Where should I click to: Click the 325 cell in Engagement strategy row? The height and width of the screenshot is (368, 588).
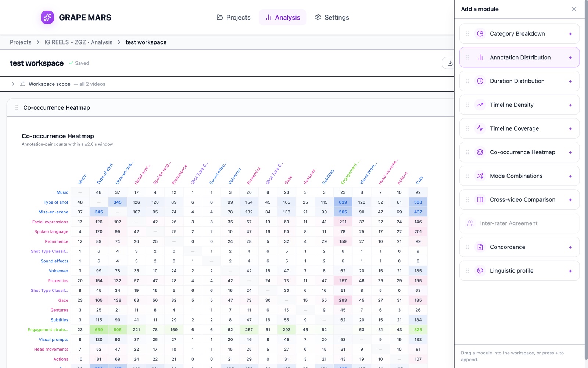coord(418,330)
